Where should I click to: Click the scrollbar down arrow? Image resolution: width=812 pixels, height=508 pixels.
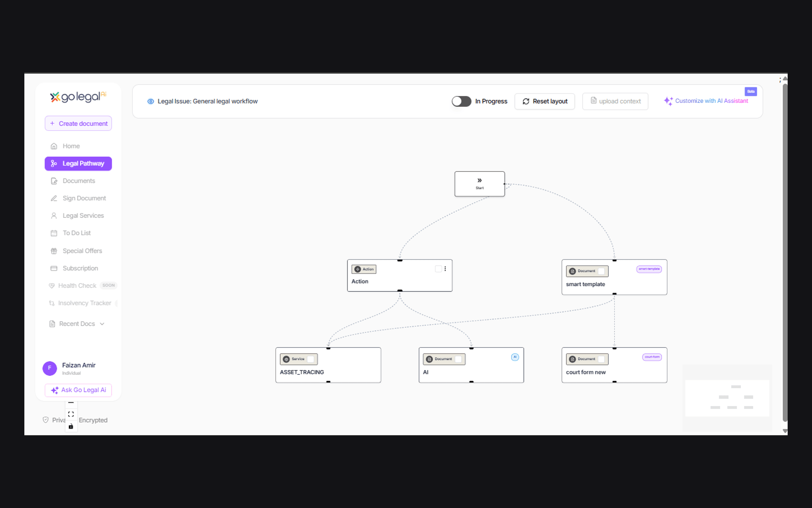coord(785,431)
